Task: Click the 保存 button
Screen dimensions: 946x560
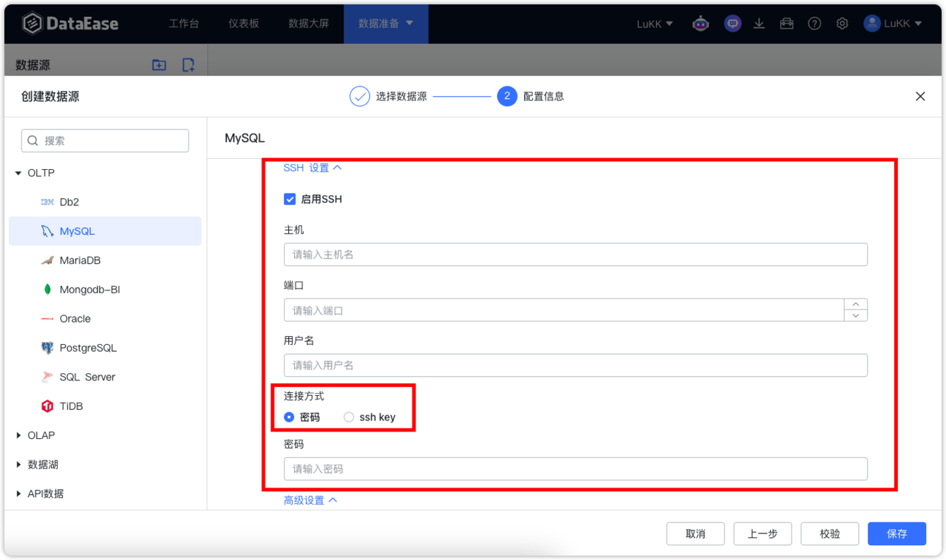Action: point(897,533)
